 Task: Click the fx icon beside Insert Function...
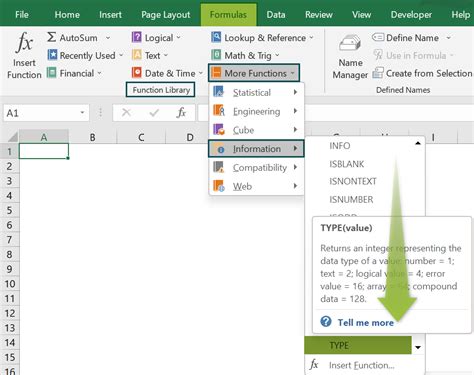[313, 365]
